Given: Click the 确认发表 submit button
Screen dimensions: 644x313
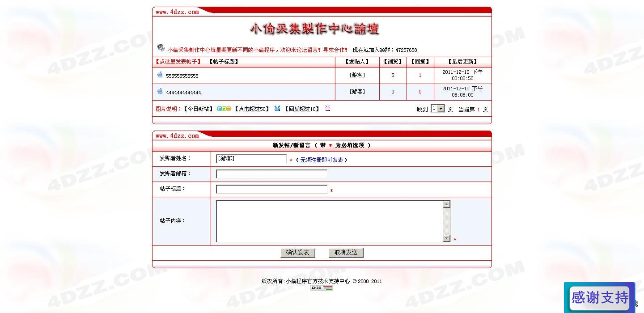Looking at the screenshot, I should click(x=298, y=253).
